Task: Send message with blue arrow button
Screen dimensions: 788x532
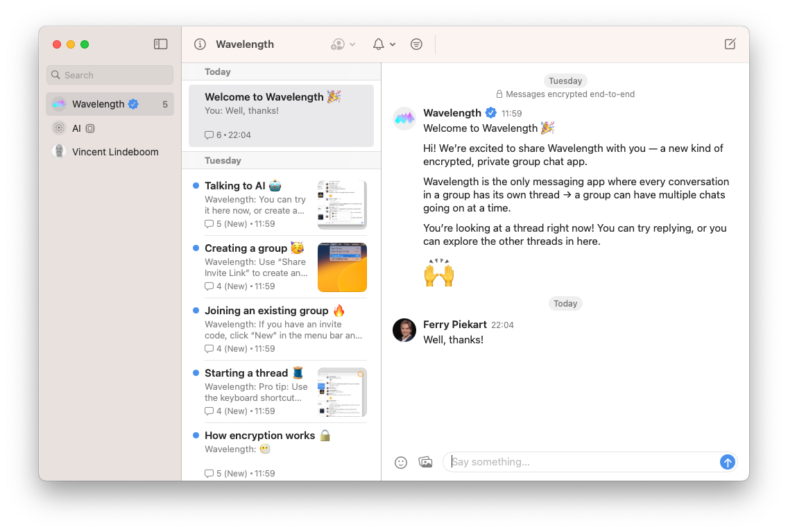Action: [x=727, y=462]
